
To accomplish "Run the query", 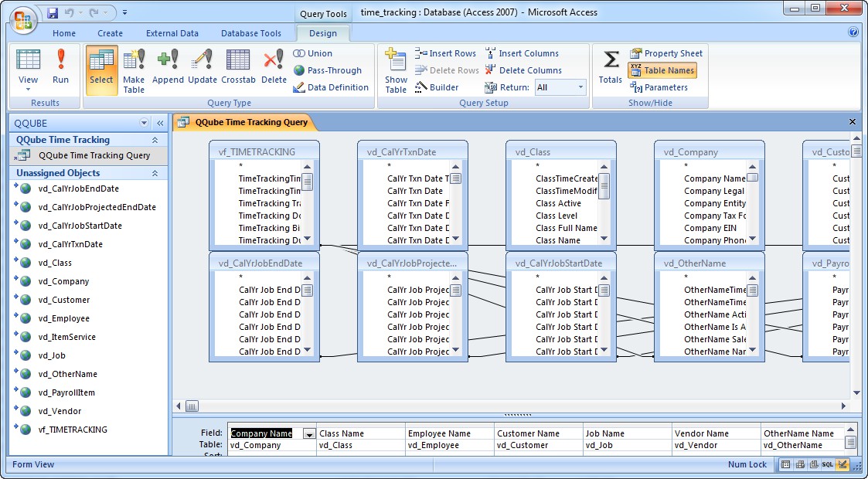I will click(60, 66).
